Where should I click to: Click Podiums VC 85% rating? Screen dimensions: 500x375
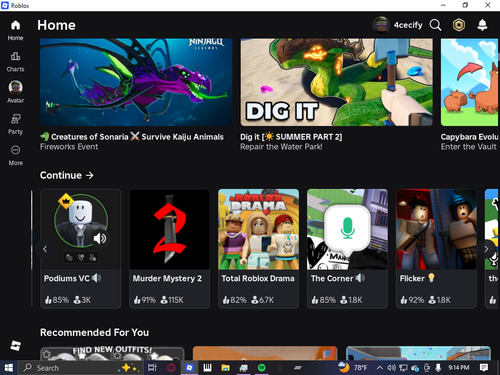57,300
